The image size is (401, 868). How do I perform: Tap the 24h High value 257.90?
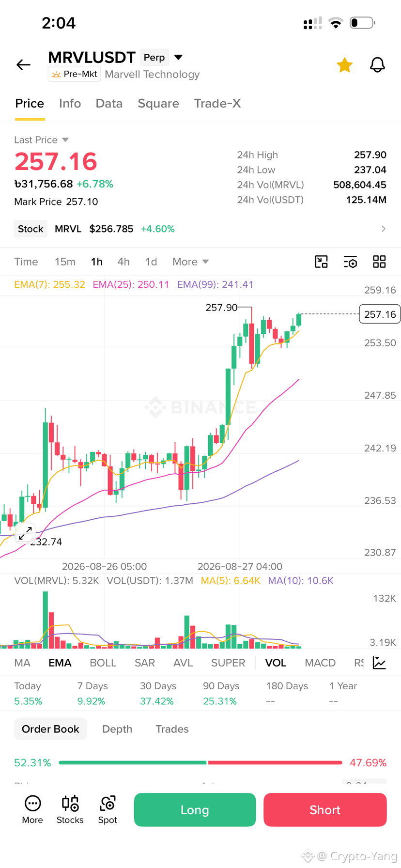370,155
